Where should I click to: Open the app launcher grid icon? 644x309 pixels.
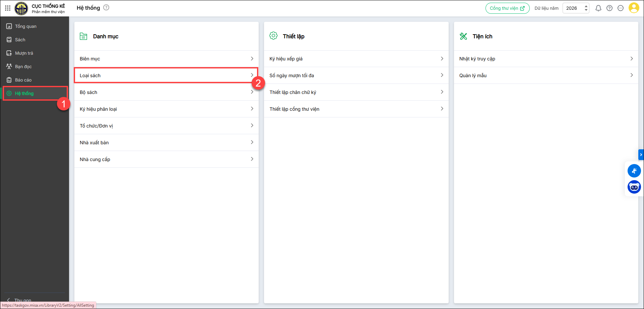coord(8,8)
